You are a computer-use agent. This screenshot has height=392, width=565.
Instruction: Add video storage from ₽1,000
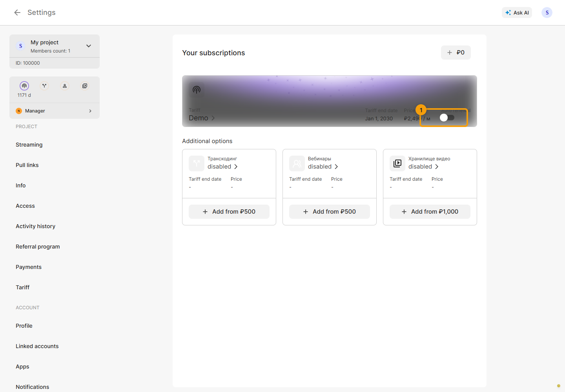click(430, 212)
